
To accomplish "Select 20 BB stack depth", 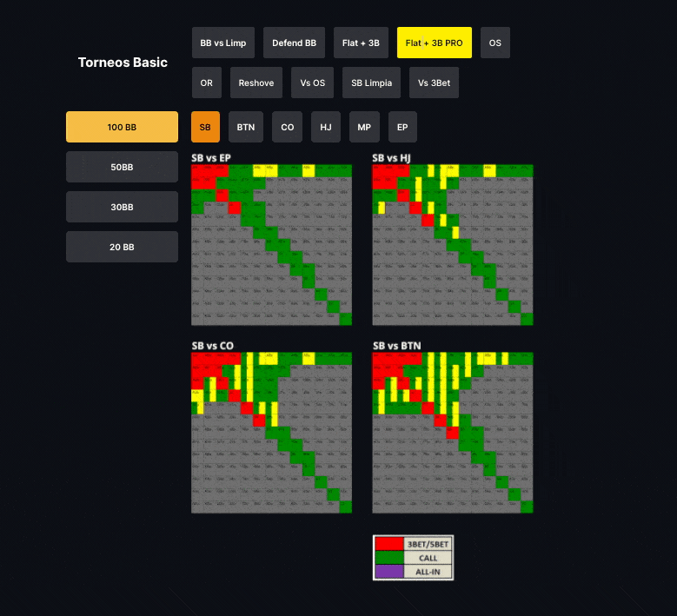I will pos(122,247).
